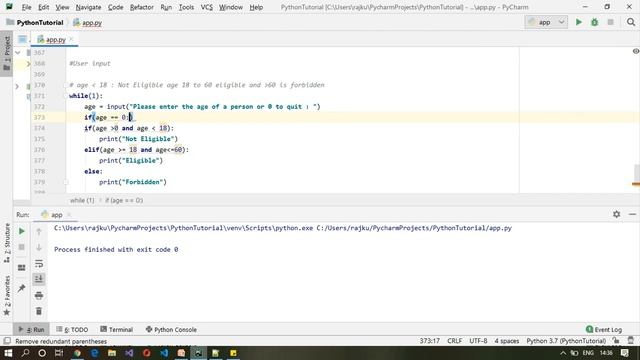Open the VCS menu

[x=207, y=7]
